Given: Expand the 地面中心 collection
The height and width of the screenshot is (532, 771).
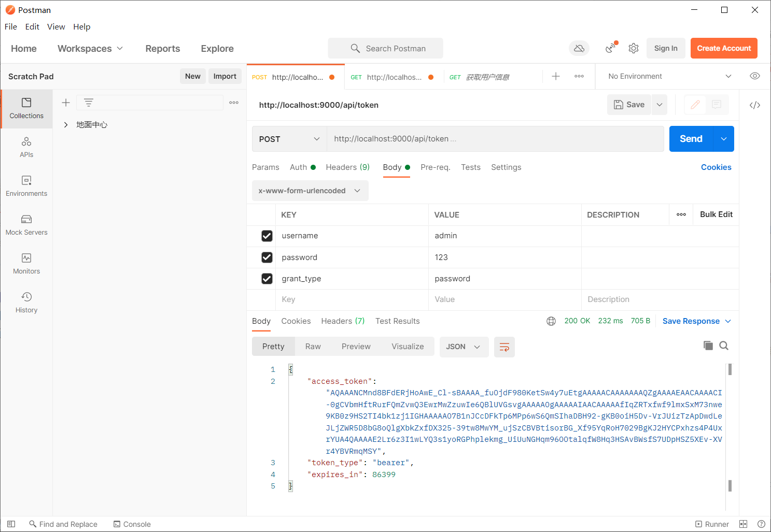Looking at the screenshot, I should click(66, 125).
